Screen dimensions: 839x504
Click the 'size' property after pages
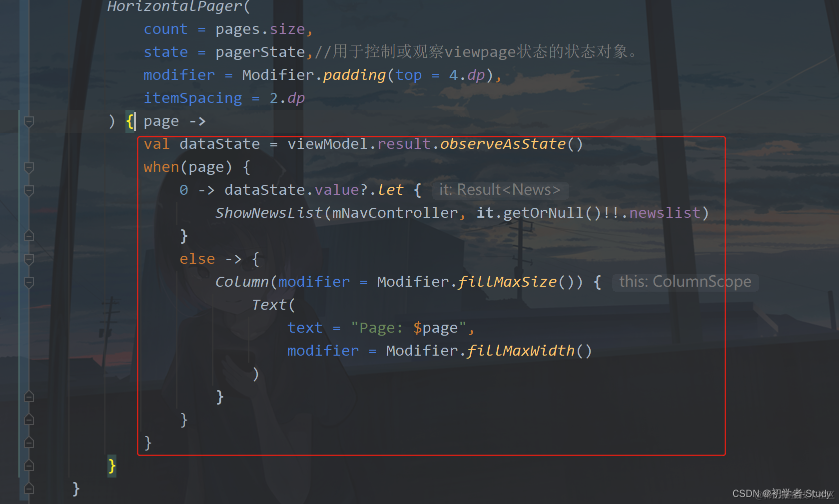(287, 29)
